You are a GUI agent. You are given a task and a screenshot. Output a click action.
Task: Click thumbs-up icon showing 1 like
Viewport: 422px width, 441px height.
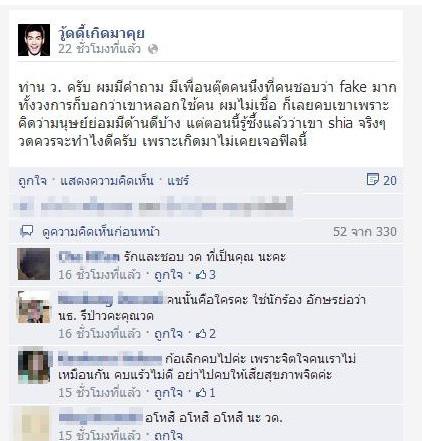(x=201, y=393)
